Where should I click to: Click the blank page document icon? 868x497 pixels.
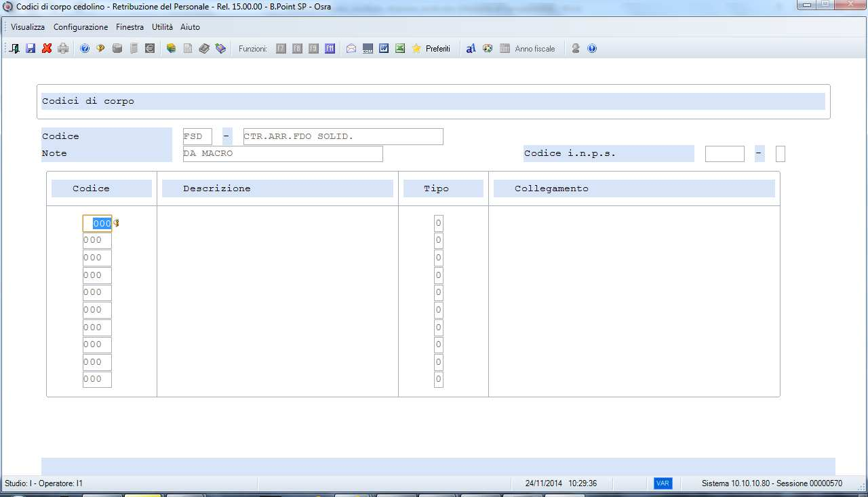[188, 49]
